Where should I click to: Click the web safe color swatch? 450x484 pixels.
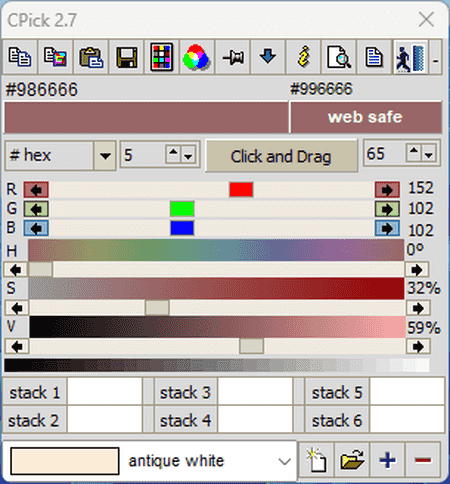(x=366, y=118)
